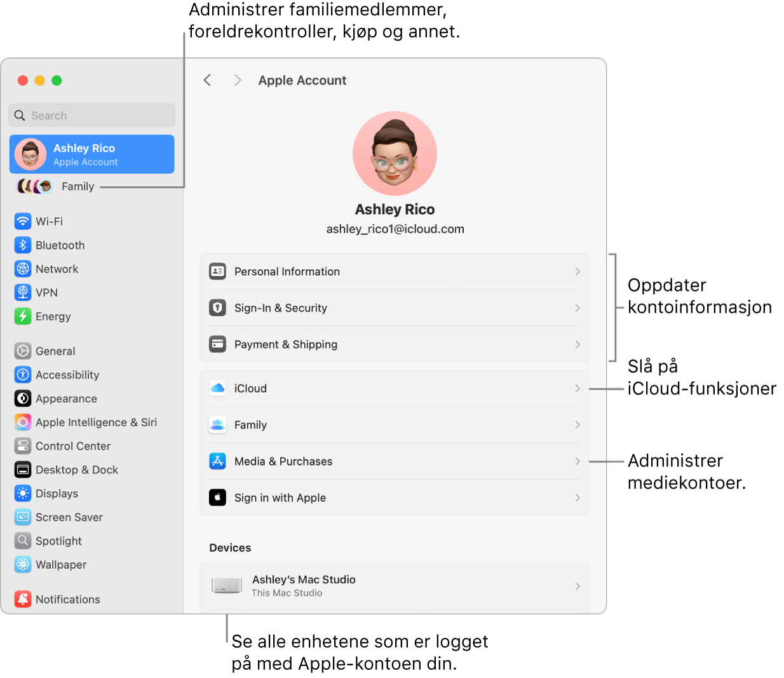This screenshot has width=784, height=678.
Task: Click the Energy bolt icon
Action: pyautogui.click(x=23, y=316)
